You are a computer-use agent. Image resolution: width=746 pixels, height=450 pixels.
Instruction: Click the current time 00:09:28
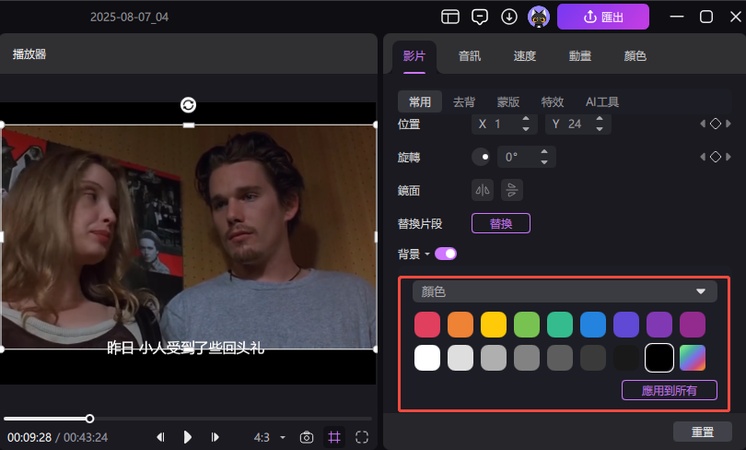pyautogui.click(x=29, y=437)
